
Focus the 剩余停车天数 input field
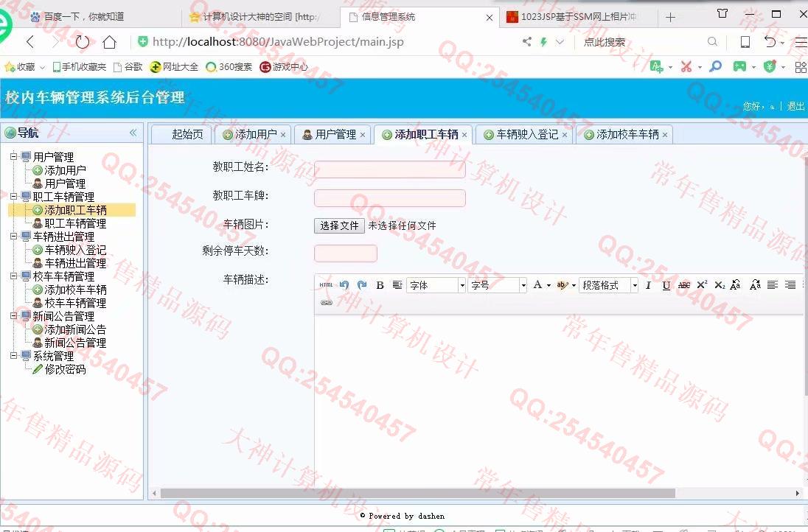pos(346,253)
